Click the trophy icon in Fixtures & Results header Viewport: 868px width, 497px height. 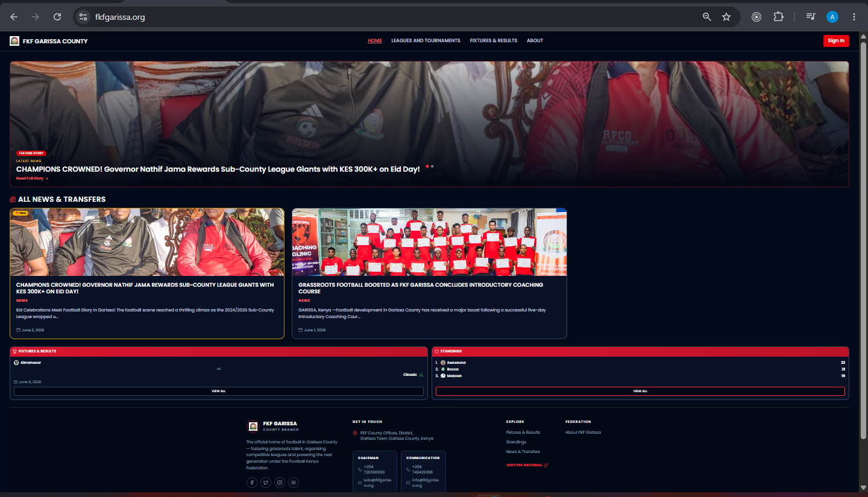(x=14, y=351)
